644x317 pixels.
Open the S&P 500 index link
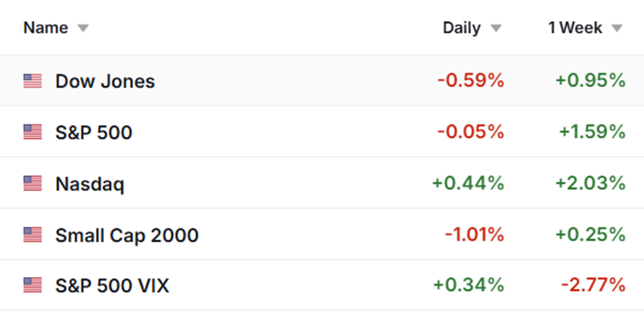[x=94, y=132]
